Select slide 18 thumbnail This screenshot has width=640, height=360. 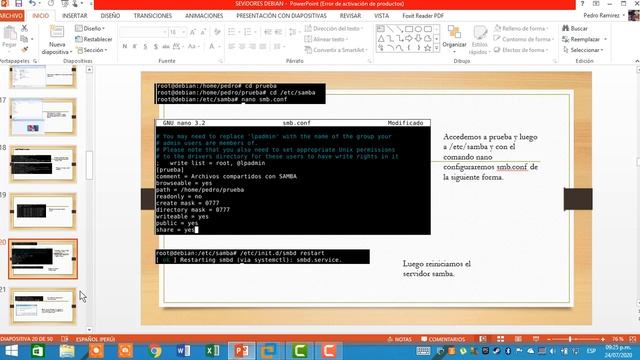43,164
